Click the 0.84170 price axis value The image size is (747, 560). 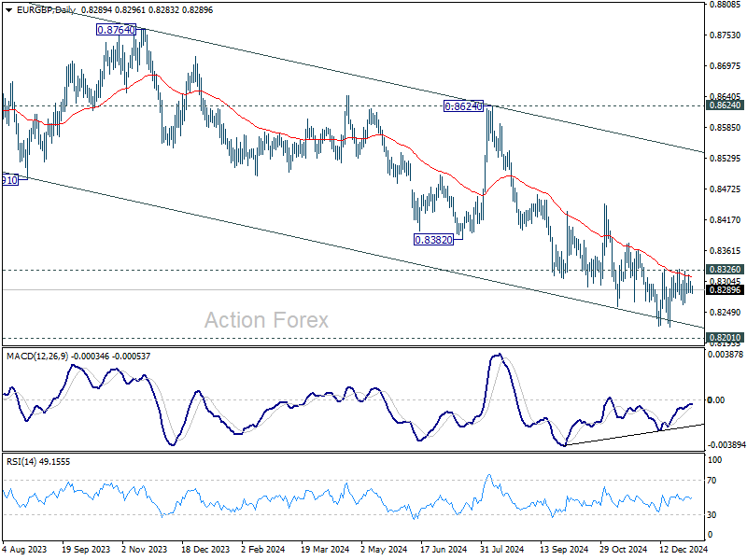pyautogui.click(x=726, y=220)
